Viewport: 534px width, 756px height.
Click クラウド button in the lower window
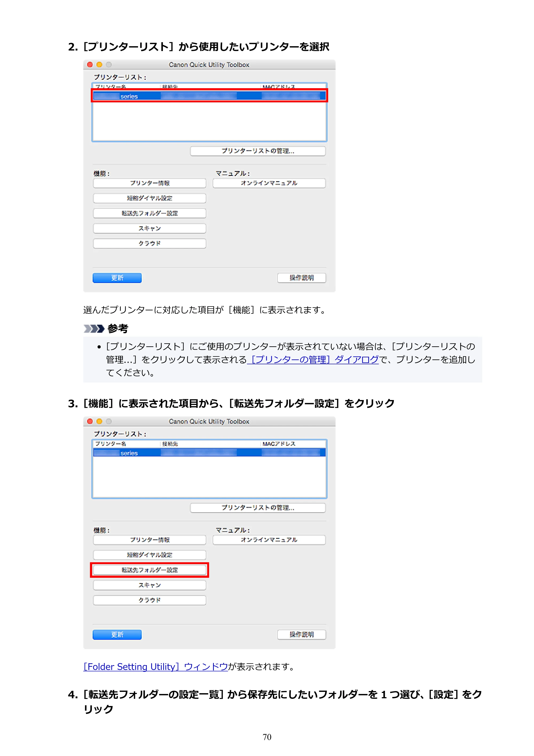[x=150, y=600]
